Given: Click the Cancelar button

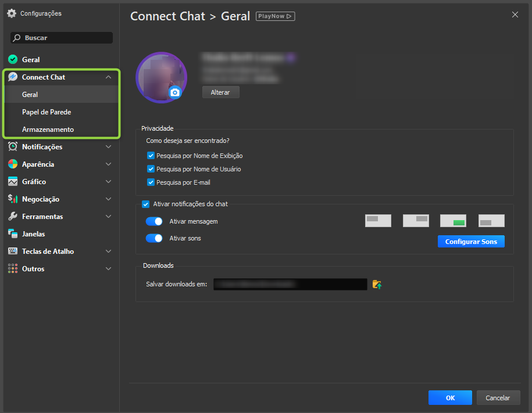Looking at the screenshot, I should (x=498, y=398).
